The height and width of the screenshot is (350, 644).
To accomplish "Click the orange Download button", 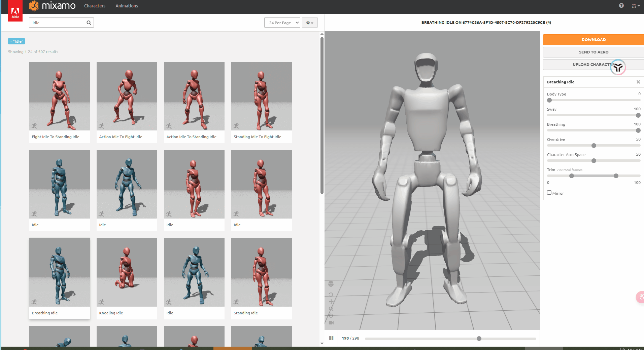I will coord(593,40).
